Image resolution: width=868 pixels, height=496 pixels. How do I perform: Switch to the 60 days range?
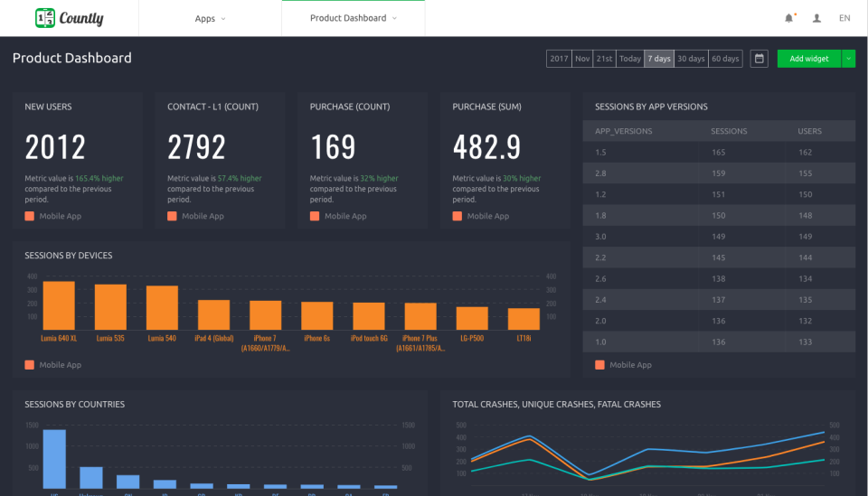pos(725,59)
